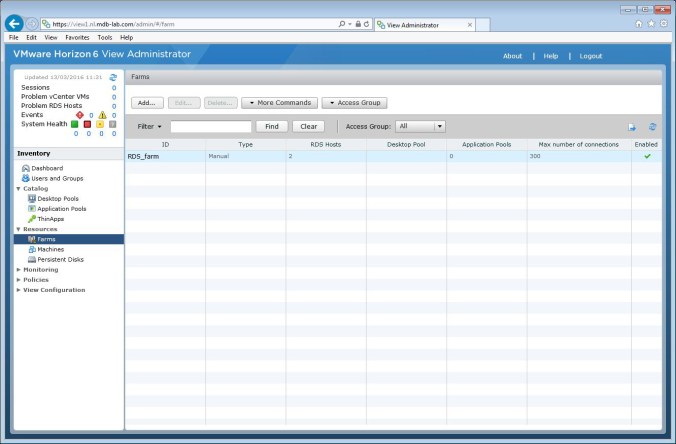Click the yellow Events warning icon

104,115
